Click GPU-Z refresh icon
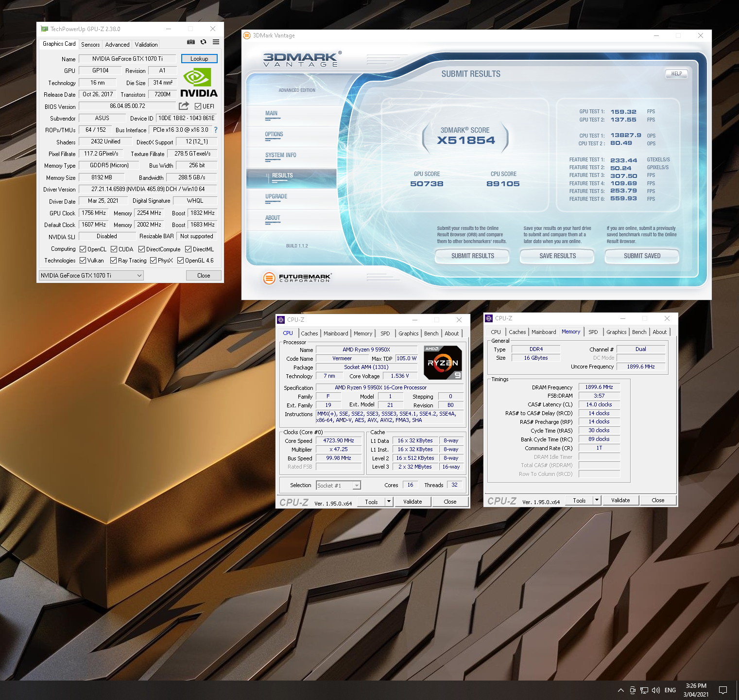 coord(204,42)
